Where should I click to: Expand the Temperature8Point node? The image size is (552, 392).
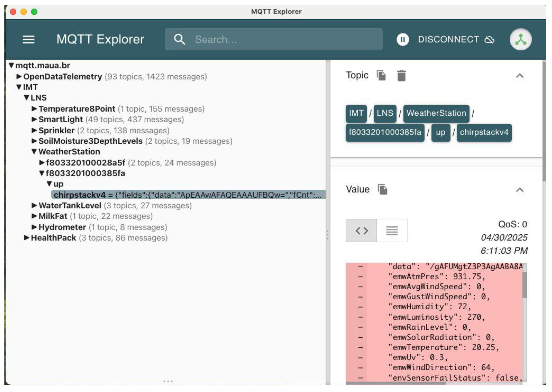point(34,109)
